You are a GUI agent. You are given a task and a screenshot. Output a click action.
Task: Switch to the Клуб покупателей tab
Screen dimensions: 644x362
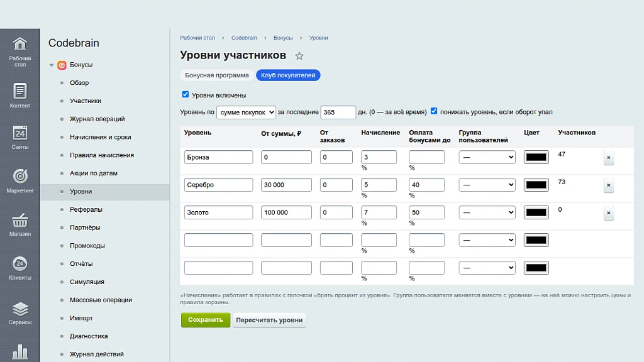[288, 75]
